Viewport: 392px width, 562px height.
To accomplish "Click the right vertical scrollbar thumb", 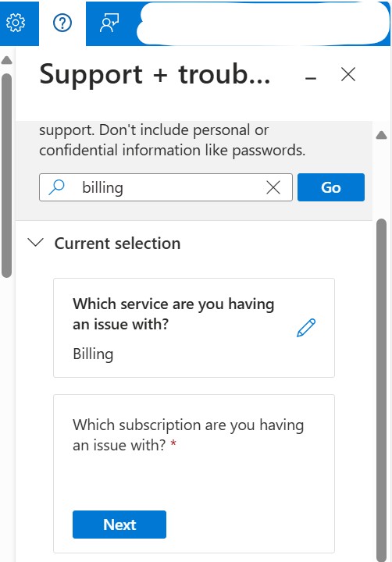I will coord(382,390).
